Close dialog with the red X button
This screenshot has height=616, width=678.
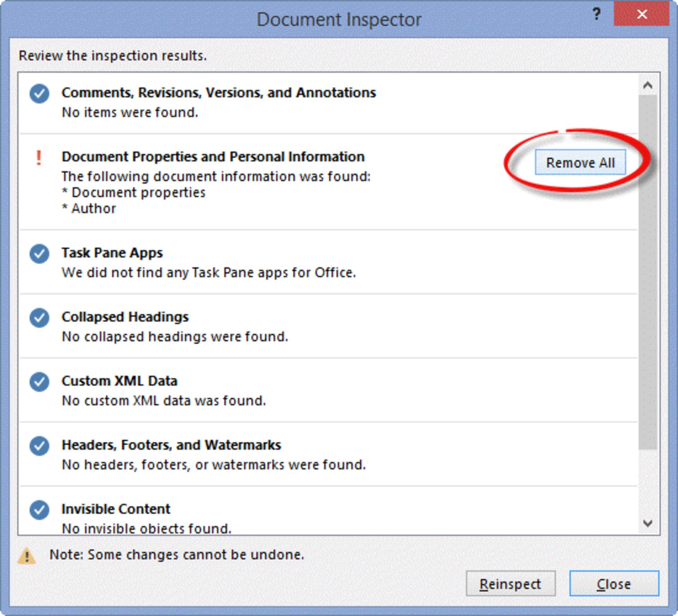click(x=641, y=14)
